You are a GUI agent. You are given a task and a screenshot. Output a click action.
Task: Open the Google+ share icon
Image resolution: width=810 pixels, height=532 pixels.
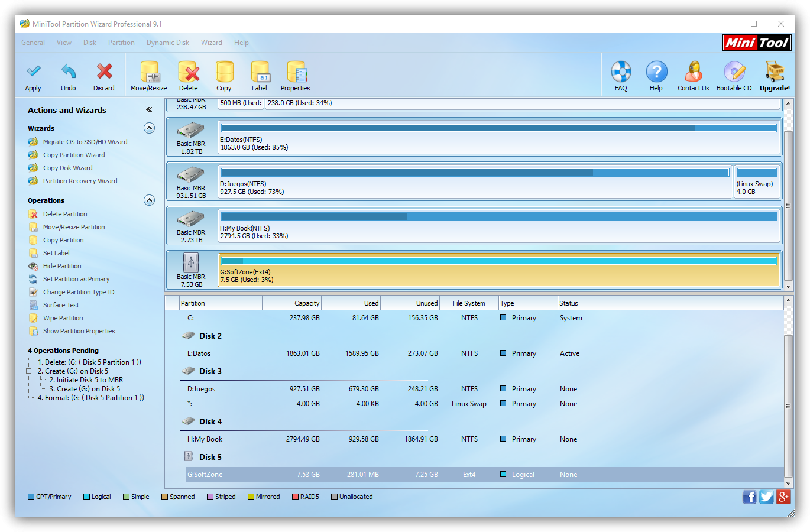784,497
